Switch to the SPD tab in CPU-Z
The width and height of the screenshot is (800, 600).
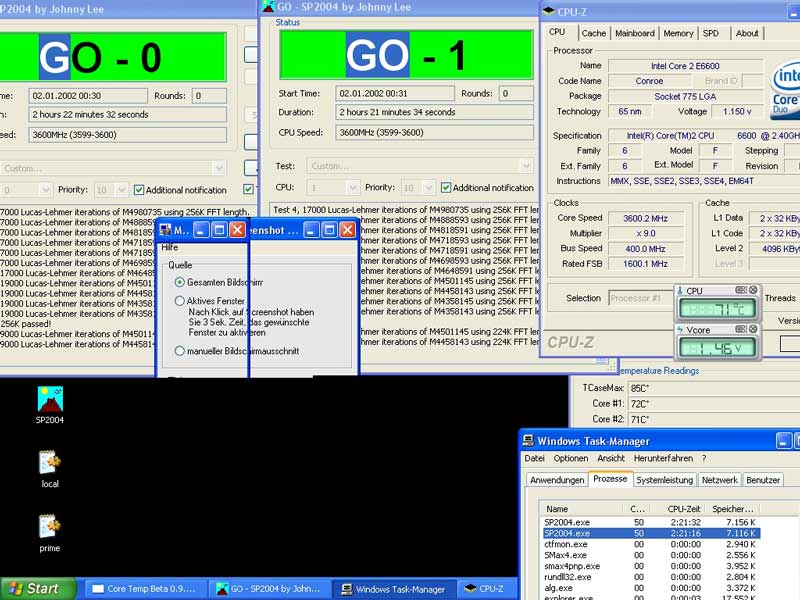[x=711, y=33]
